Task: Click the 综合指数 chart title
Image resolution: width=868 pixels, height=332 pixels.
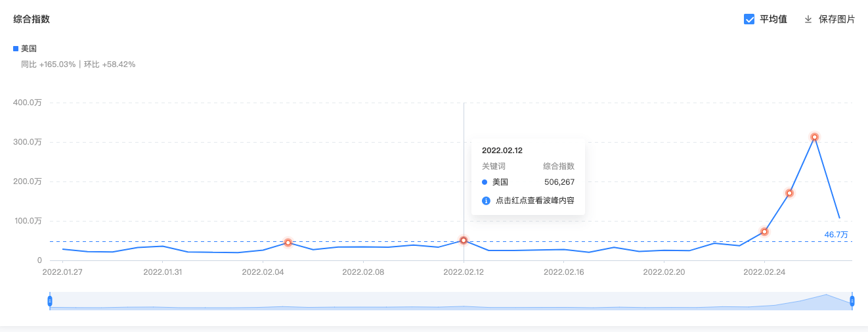Action: point(32,19)
